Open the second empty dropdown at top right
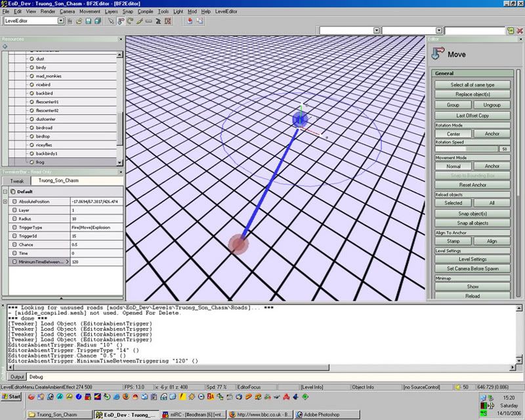Image resolution: width=525 pixels, height=420 pixels. tap(438, 30)
